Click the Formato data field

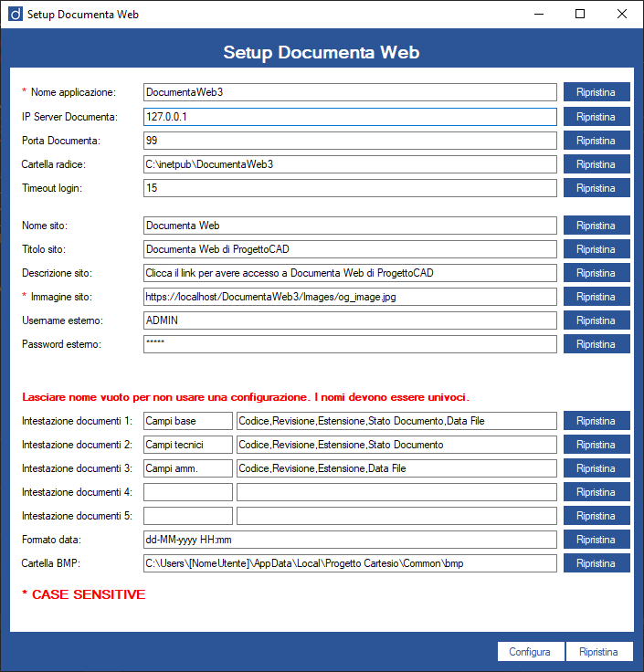click(350, 540)
